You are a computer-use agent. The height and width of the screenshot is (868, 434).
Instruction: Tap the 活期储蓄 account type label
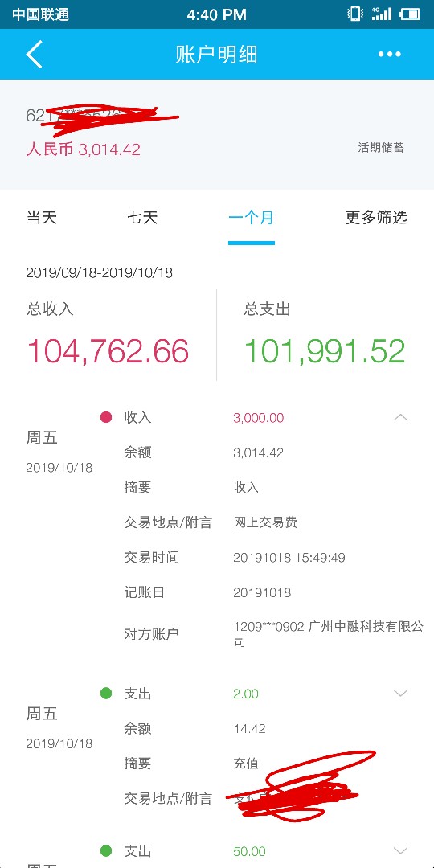tap(381, 148)
